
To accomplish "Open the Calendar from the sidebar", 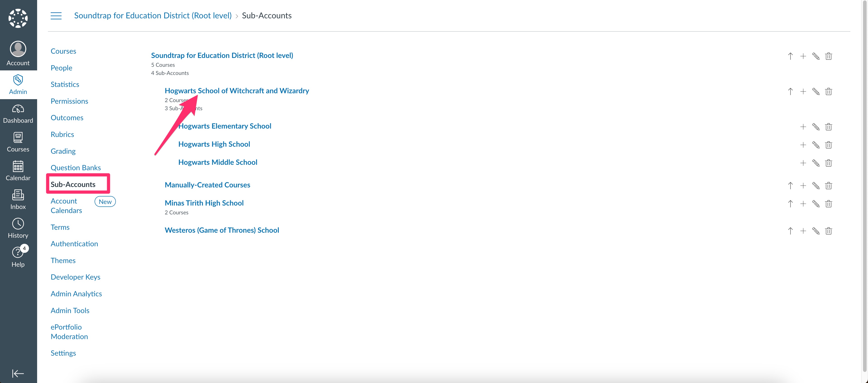I will [18, 170].
